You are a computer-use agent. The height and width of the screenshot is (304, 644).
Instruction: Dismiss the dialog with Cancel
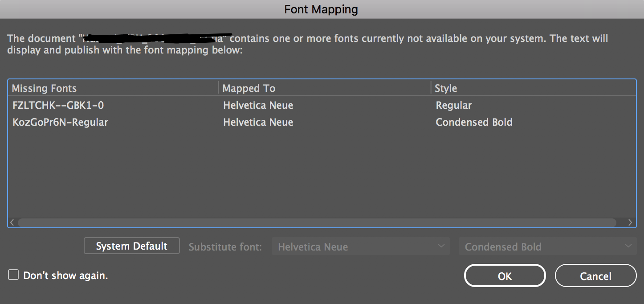(595, 276)
